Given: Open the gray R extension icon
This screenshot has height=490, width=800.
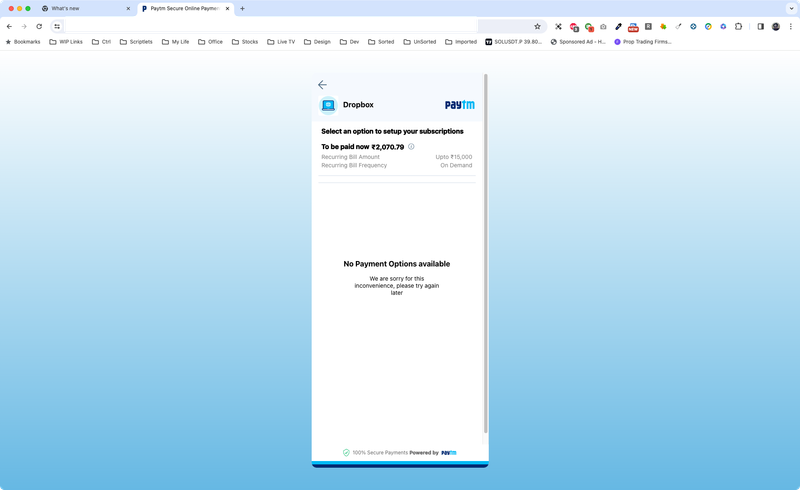Looking at the screenshot, I should tap(648, 27).
